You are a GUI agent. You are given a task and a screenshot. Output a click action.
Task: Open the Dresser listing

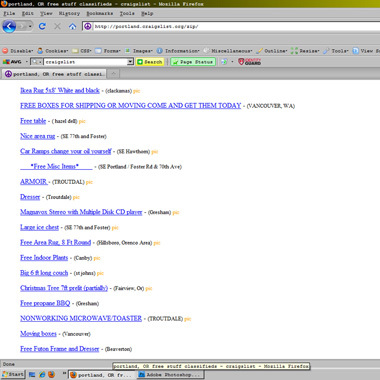[30, 197]
